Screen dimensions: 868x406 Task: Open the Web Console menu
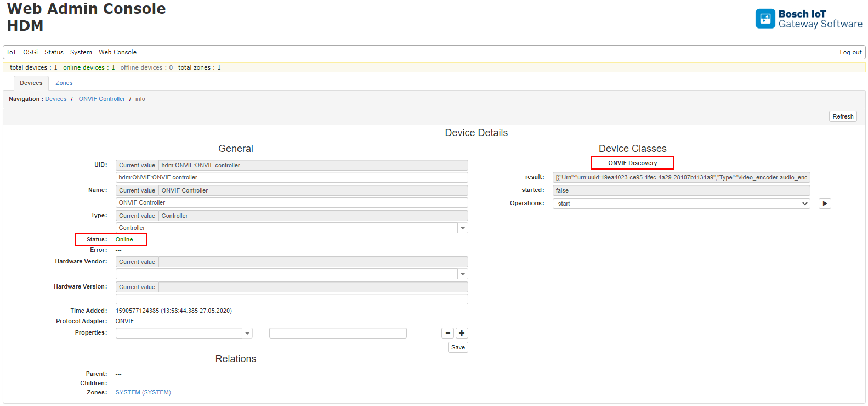pos(117,53)
